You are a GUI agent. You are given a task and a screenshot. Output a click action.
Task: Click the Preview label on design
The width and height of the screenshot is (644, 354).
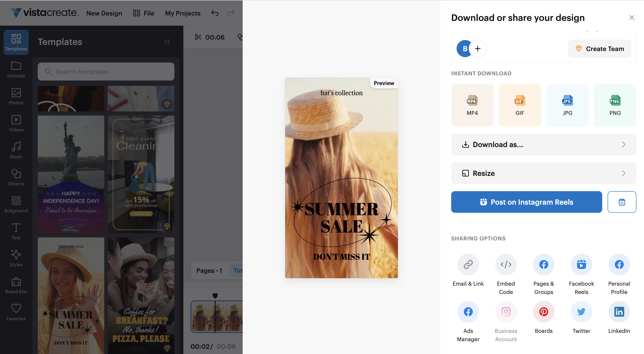coord(384,83)
